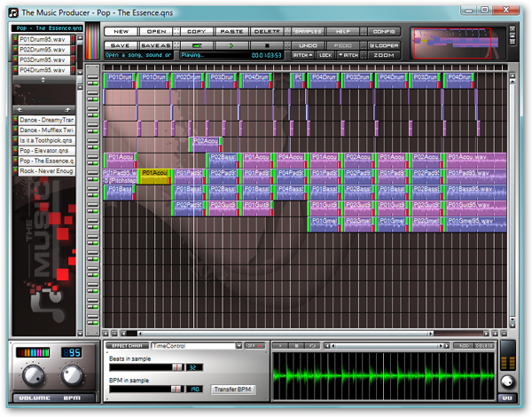Image resolution: width=532 pixels, height=417 pixels.
Task: Click the UNDO button
Action: point(308,45)
